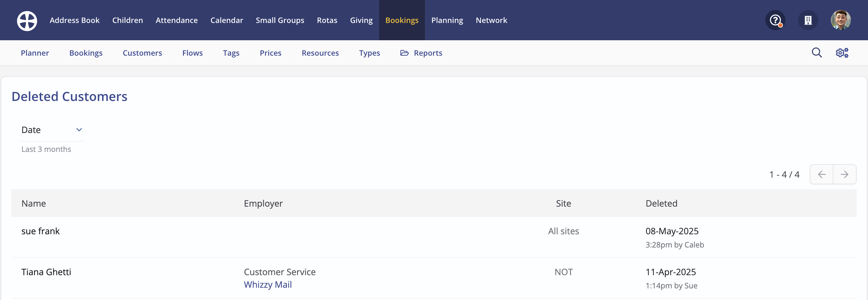The image size is (868, 300).
Task: Click the All sites cell
Action: click(563, 231)
